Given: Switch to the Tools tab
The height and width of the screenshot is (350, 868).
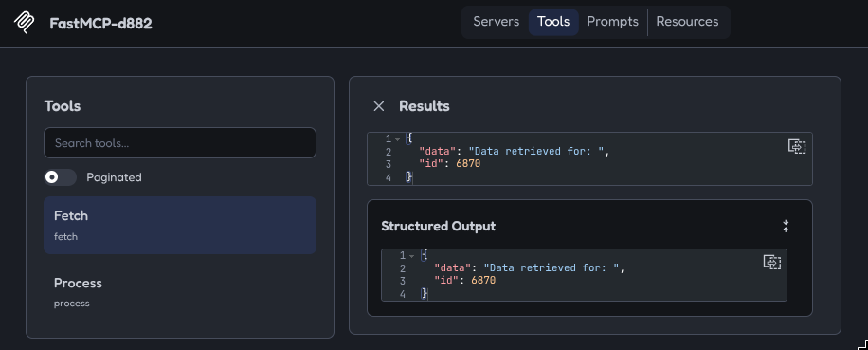Looking at the screenshot, I should (553, 22).
